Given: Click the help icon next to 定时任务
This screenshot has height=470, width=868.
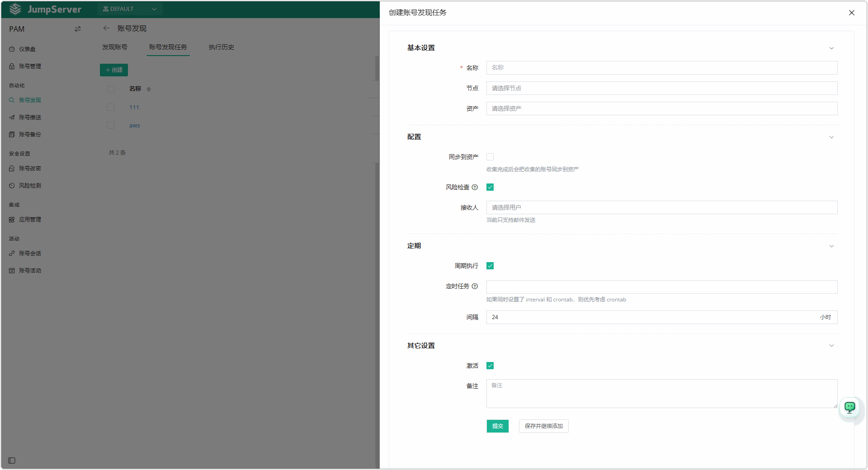Looking at the screenshot, I should pyautogui.click(x=475, y=286).
